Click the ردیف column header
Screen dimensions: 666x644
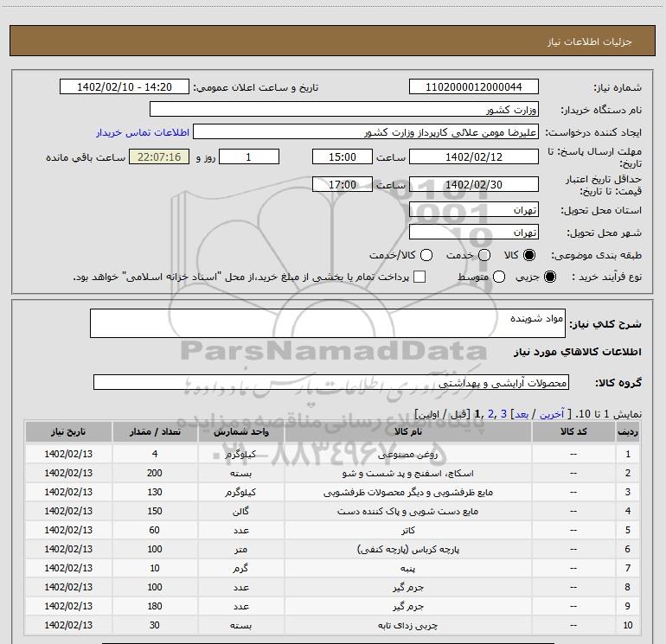pos(628,431)
